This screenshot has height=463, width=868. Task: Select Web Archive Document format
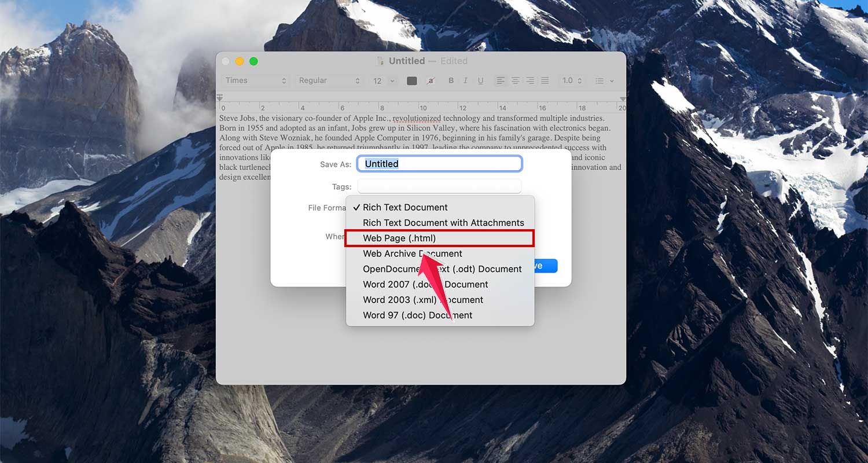coord(412,253)
